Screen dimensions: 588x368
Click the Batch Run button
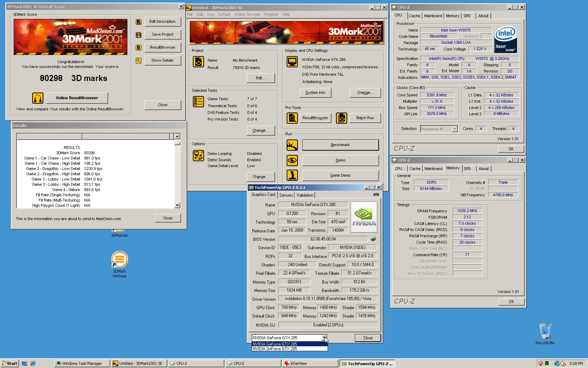coord(365,118)
